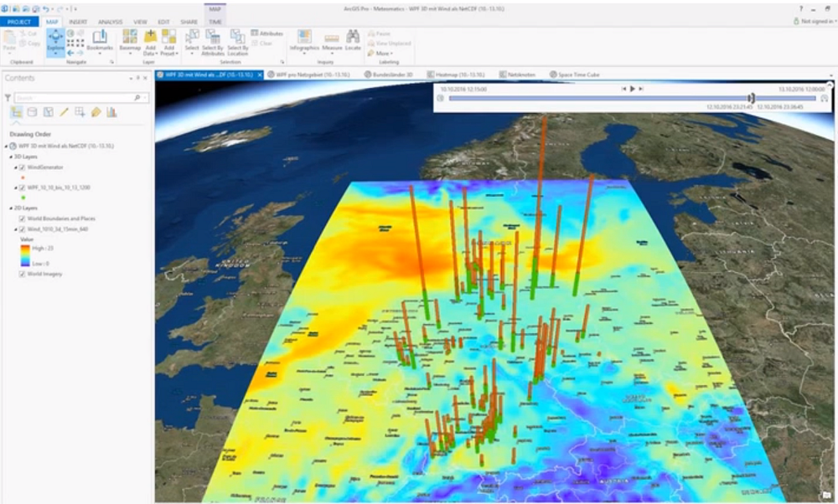Viewport: 838px width, 504px height.
Task: Collapse the 3D Layers group
Action: [x=12, y=157]
